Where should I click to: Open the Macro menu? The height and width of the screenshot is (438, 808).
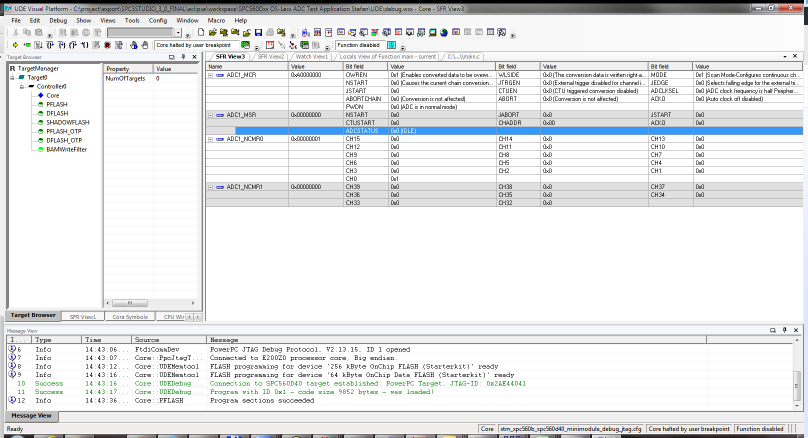pyautogui.click(x=216, y=21)
